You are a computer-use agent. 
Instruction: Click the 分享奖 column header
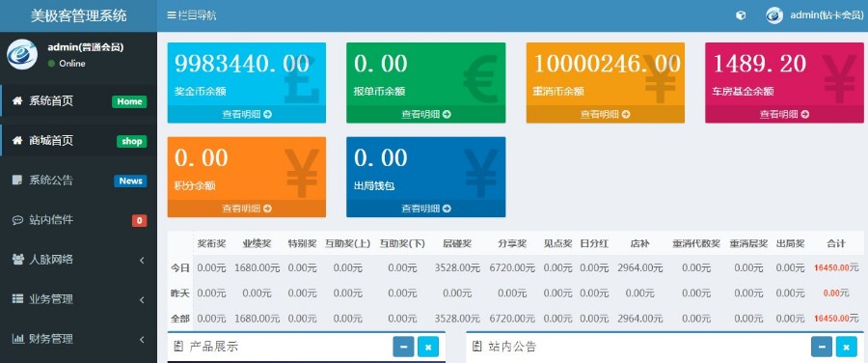coord(512,243)
